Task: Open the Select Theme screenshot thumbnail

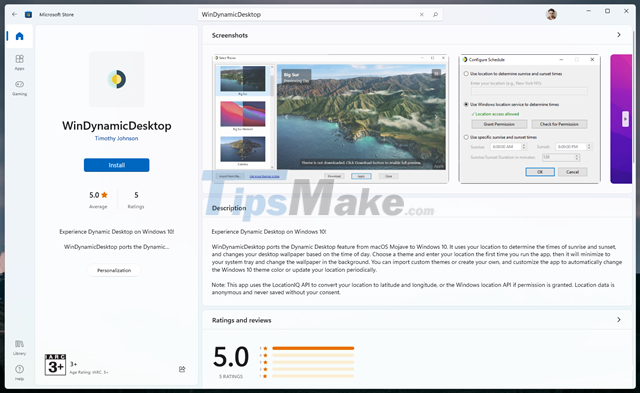Action: (x=330, y=118)
